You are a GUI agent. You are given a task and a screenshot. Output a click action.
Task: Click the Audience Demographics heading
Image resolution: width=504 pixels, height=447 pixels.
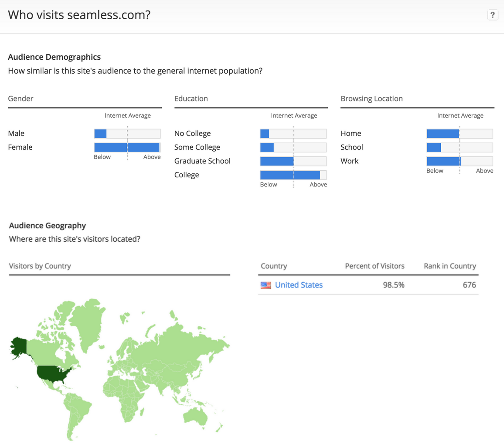54,57
